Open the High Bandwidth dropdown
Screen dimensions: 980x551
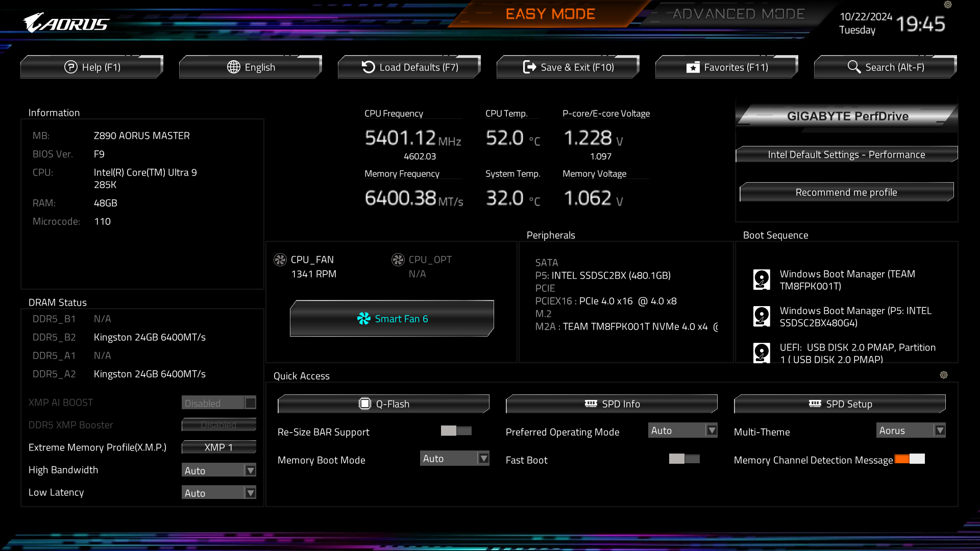coord(218,470)
